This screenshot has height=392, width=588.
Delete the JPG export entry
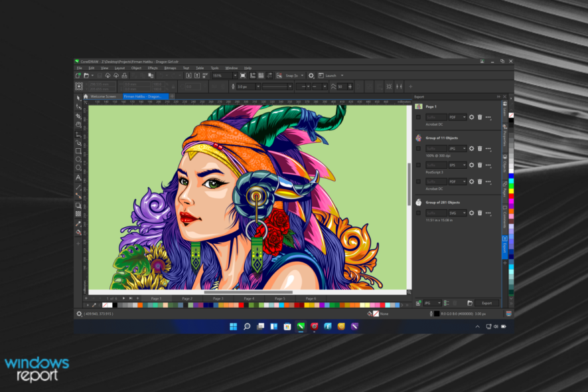point(480,149)
